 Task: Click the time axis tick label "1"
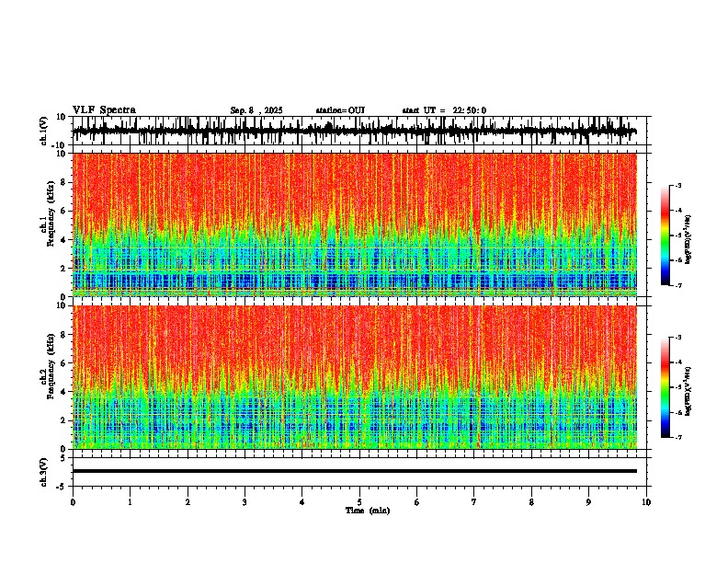pyautogui.click(x=130, y=502)
